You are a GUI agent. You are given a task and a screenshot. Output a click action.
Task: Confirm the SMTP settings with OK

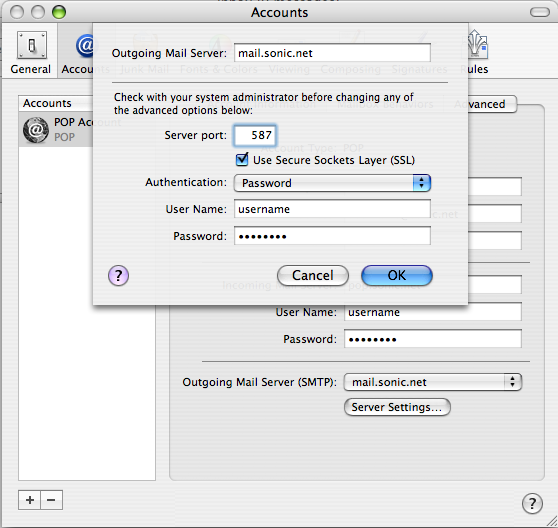pyautogui.click(x=397, y=275)
